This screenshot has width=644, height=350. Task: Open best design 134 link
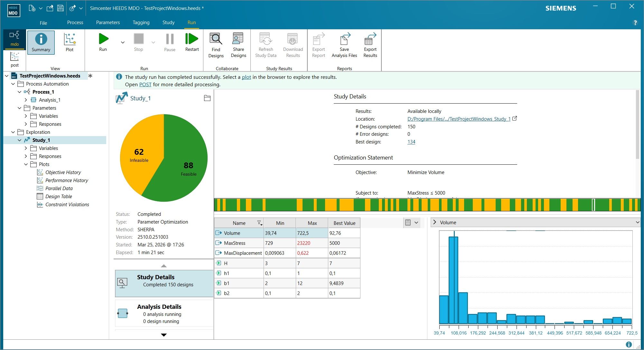pos(411,142)
